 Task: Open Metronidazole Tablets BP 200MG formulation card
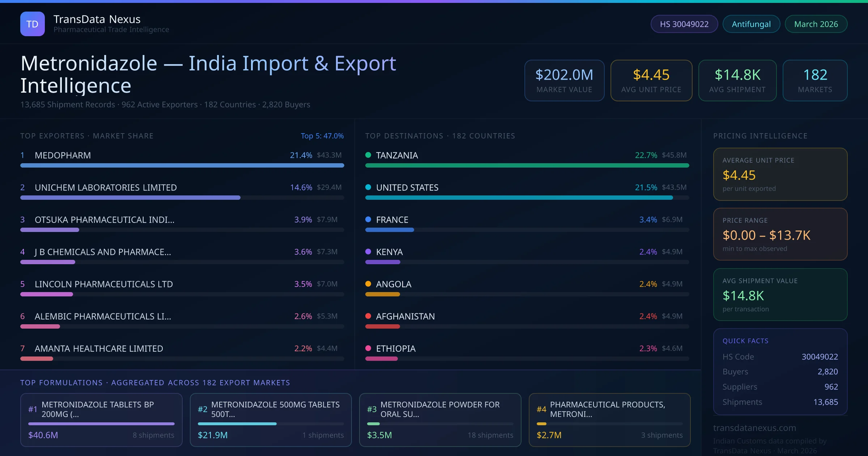[101, 420]
